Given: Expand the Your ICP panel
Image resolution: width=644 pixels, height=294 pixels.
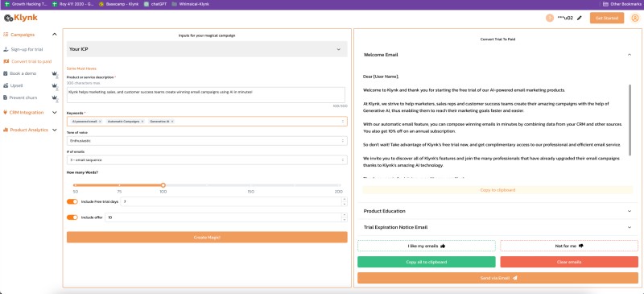Looking at the screenshot, I should click(207, 49).
